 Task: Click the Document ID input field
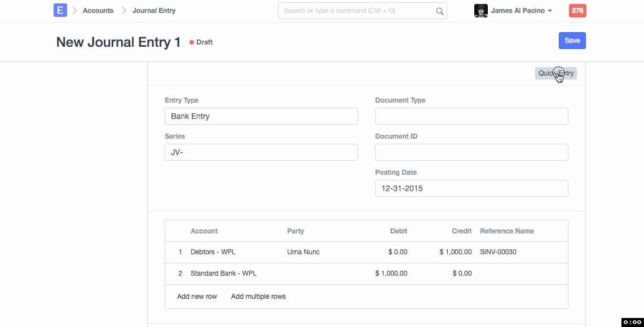pos(471,152)
